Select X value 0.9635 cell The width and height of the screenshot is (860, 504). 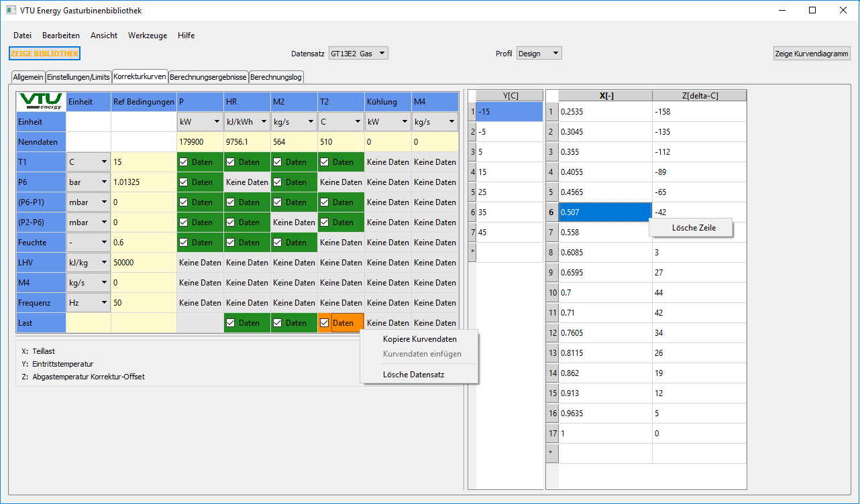(x=606, y=414)
